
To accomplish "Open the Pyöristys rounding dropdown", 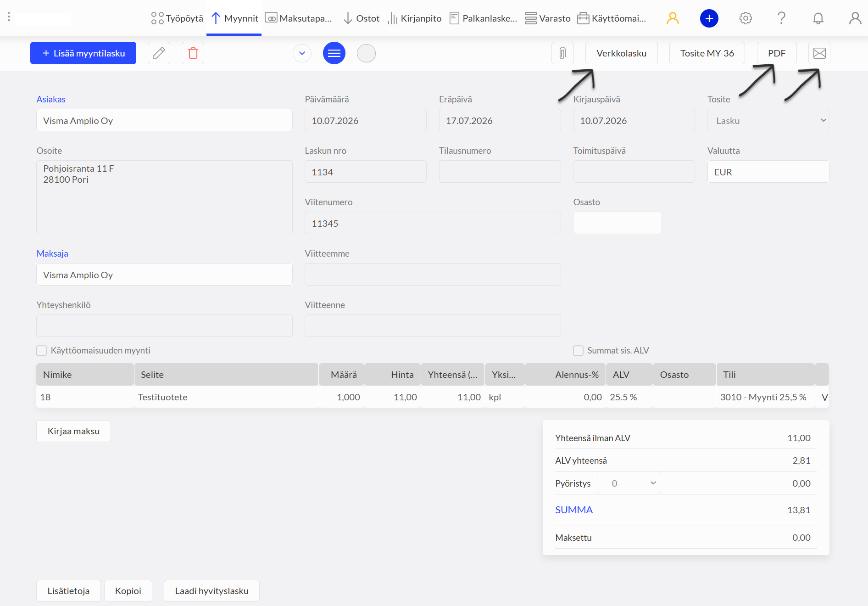I will pos(628,483).
